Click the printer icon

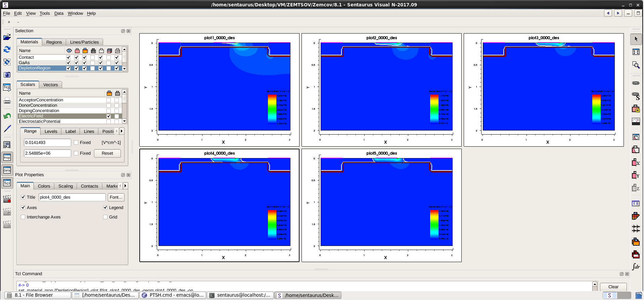[7, 101]
